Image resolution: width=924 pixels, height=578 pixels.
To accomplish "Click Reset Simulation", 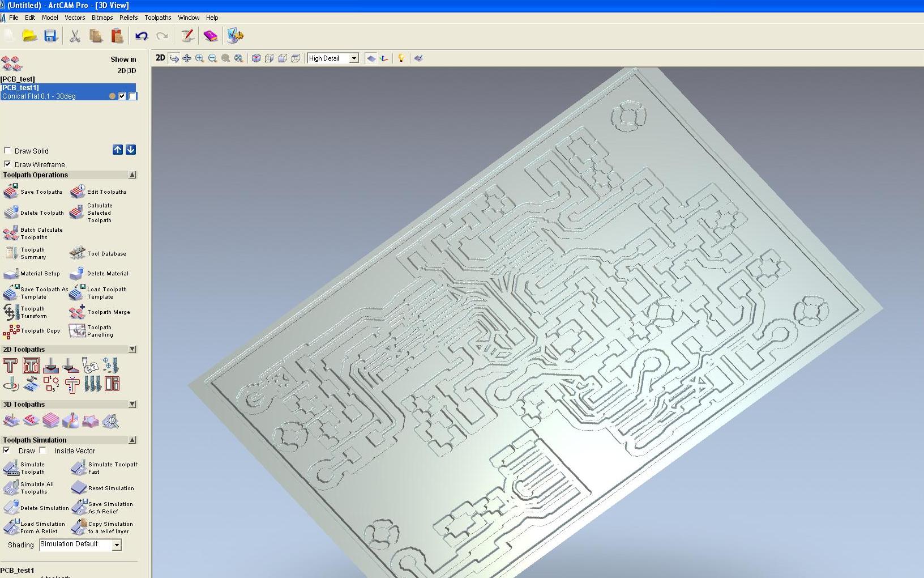I will [x=102, y=488].
